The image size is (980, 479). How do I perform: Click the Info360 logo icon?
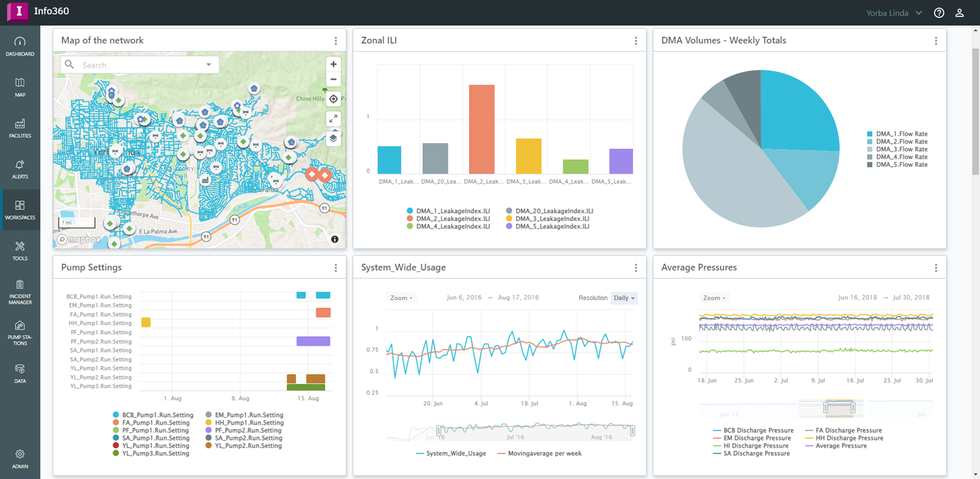pyautogui.click(x=18, y=12)
